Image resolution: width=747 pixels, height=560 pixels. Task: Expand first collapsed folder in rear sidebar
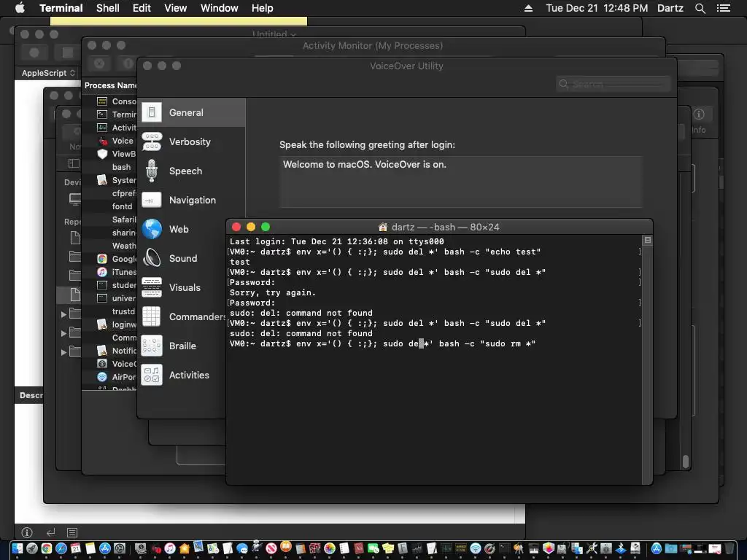(x=63, y=314)
